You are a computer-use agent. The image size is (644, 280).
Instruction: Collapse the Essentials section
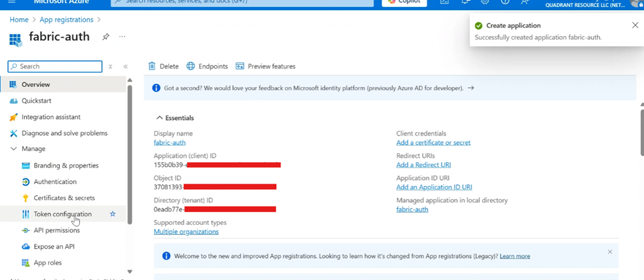[x=159, y=118]
